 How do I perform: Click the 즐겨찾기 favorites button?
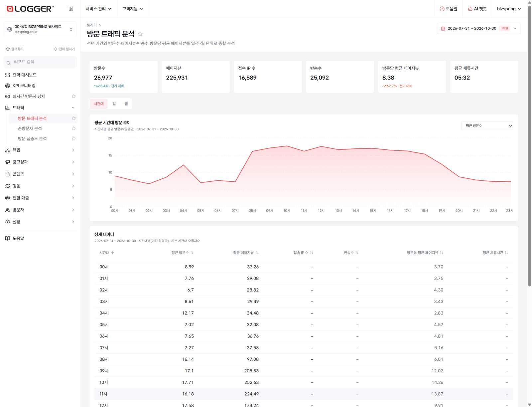15,49
